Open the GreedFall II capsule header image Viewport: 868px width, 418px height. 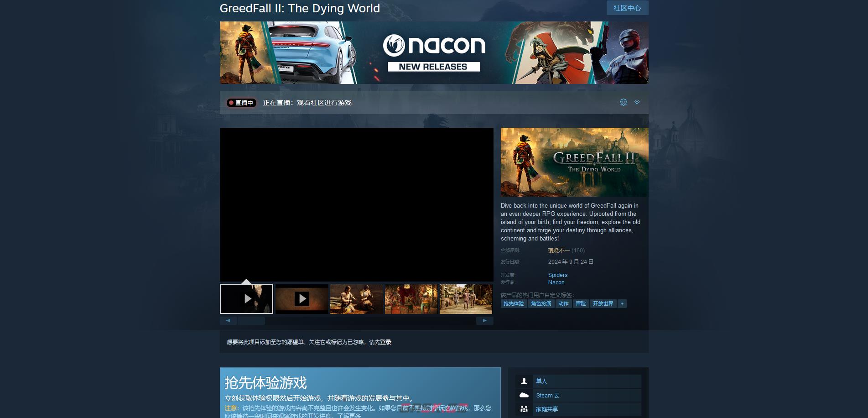(575, 162)
